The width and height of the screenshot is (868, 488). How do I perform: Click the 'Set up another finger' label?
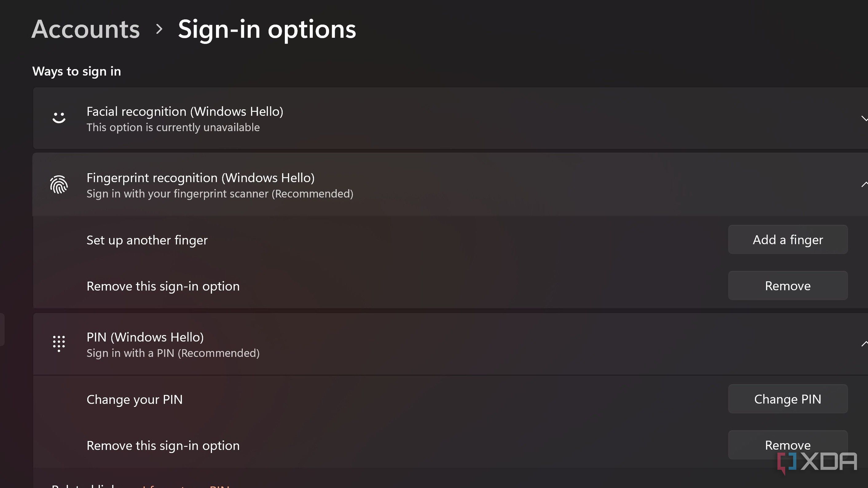(147, 240)
